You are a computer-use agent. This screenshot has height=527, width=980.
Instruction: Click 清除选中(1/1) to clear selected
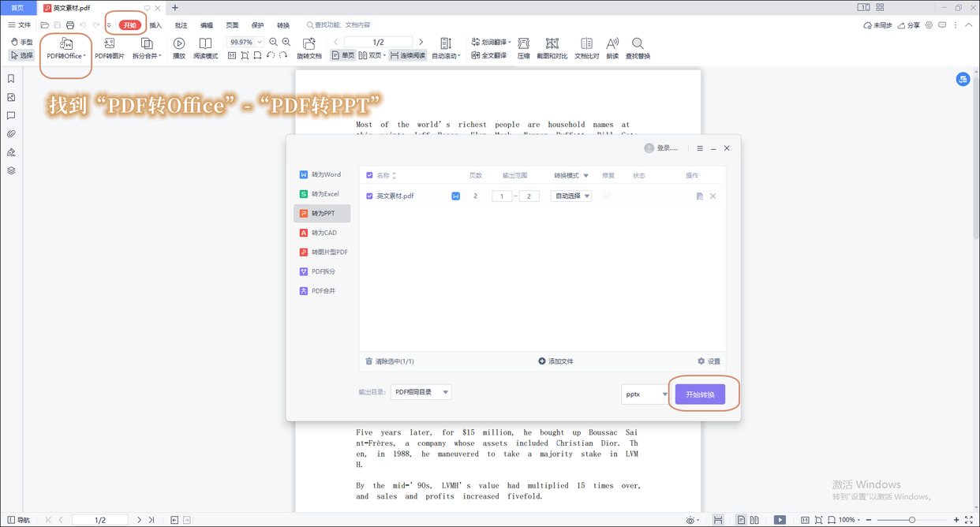click(390, 361)
